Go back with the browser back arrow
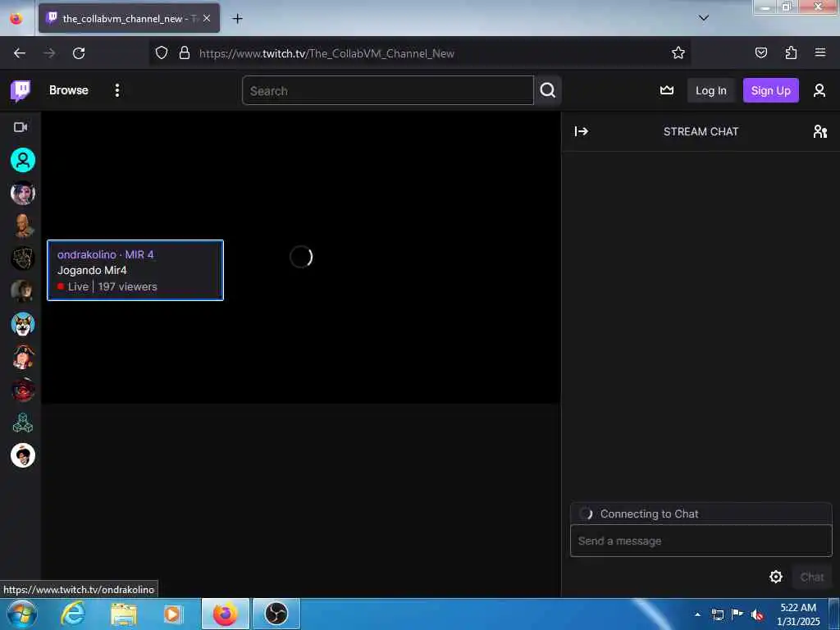The height and width of the screenshot is (630, 840). [20, 53]
